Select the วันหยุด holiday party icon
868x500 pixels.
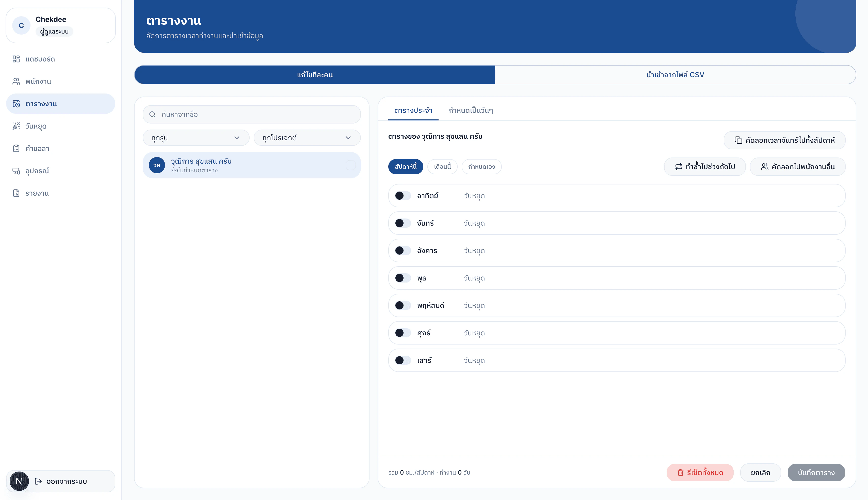[16, 126]
